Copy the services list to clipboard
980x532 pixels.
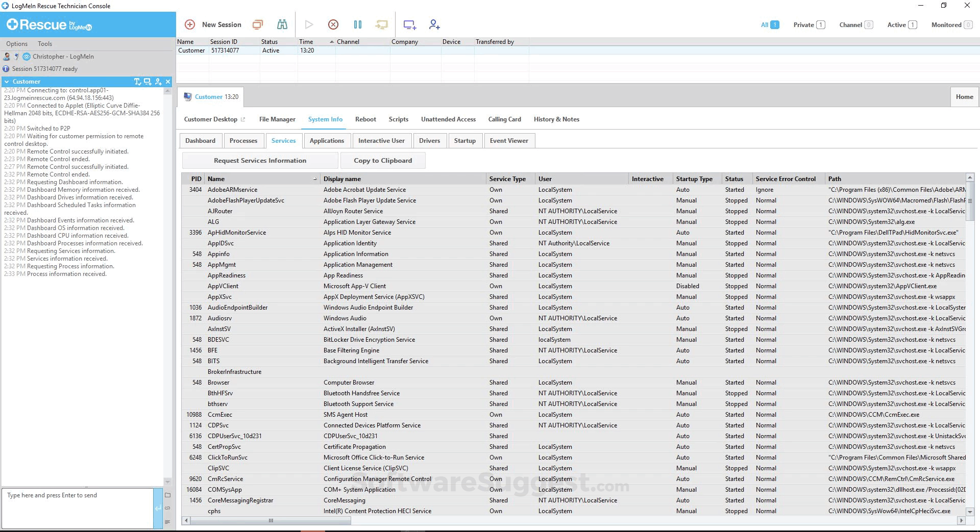pos(383,160)
